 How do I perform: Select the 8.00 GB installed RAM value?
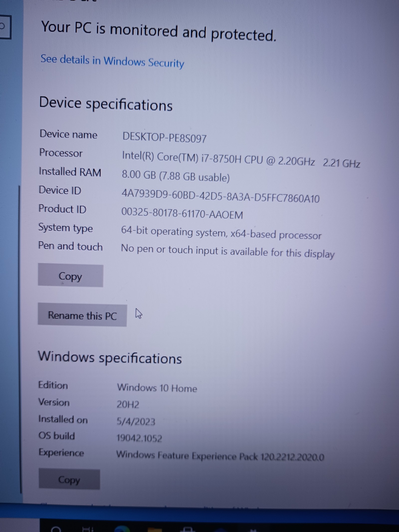pos(176,176)
